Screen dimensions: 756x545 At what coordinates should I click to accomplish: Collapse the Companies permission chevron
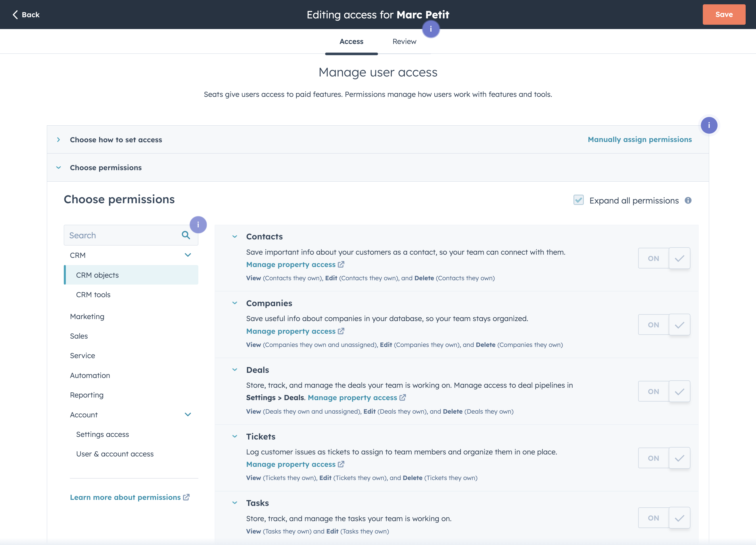point(235,303)
